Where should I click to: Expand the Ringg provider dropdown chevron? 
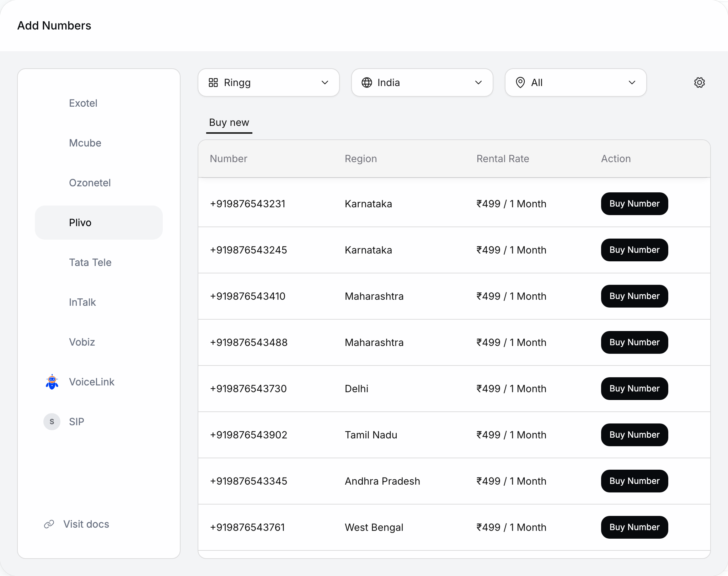pos(325,82)
